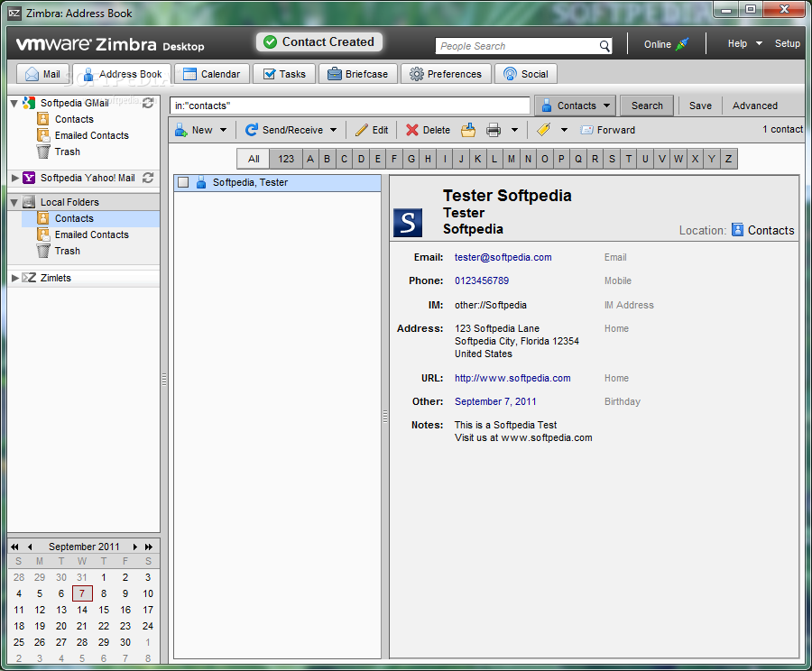Click Tester Softpedia's contact photo
Viewport: 812px width, 671px height.
click(x=408, y=223)
